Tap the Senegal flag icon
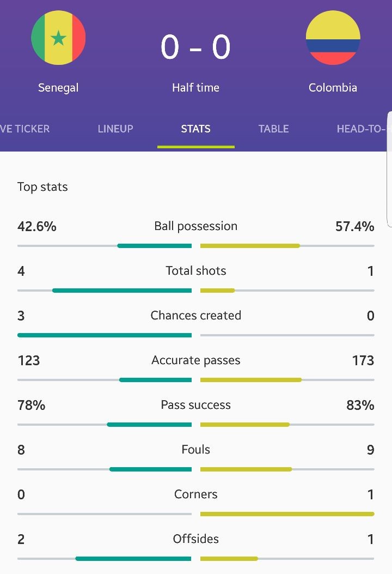The image size is (392, 574). 58,38
